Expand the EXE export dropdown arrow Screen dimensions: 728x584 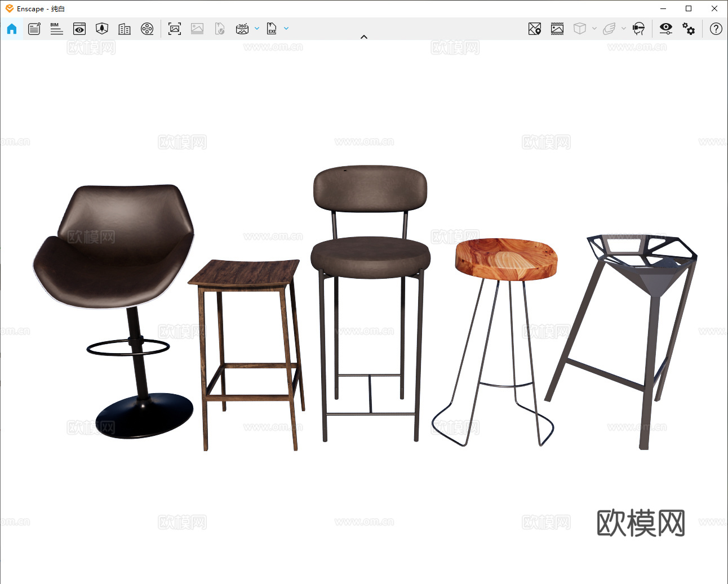286,28
